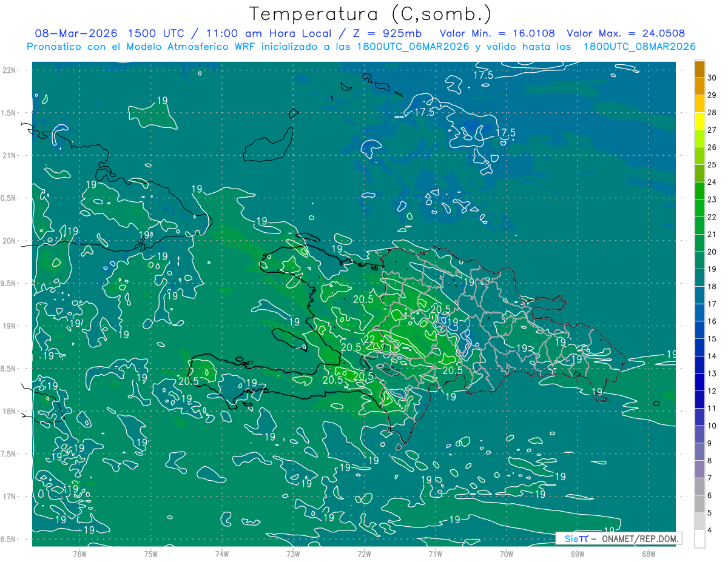Click the colorbar swatch between 4 and 5
The width and height of the screenshot is (728, 562).
[699, 521]
